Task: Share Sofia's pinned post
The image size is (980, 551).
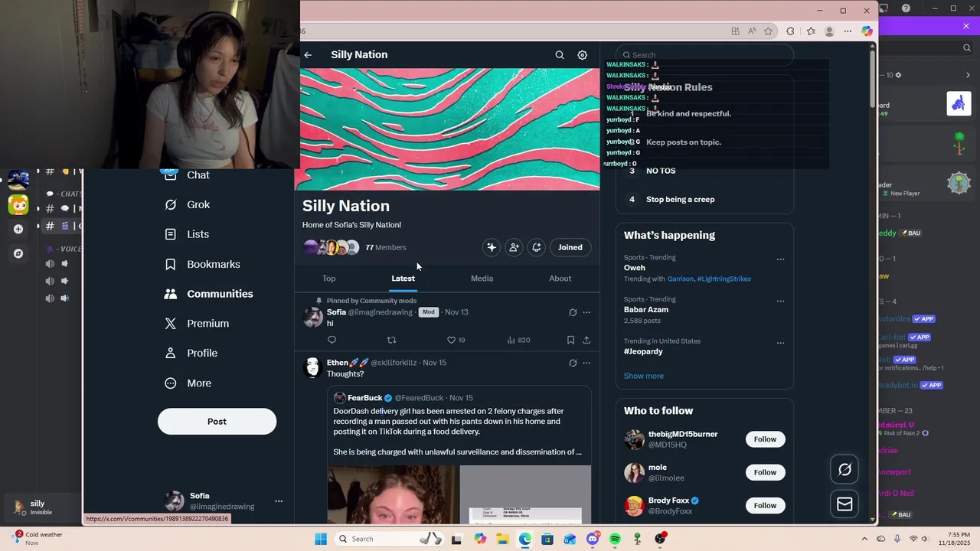Action: click(x=586, y=340)
